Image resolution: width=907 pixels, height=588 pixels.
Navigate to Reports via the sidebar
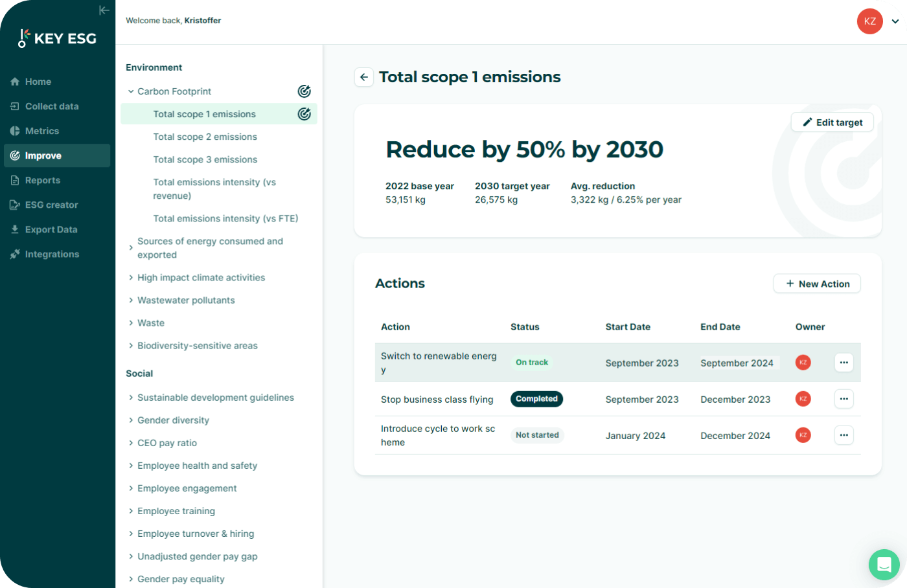pos(41,180)
